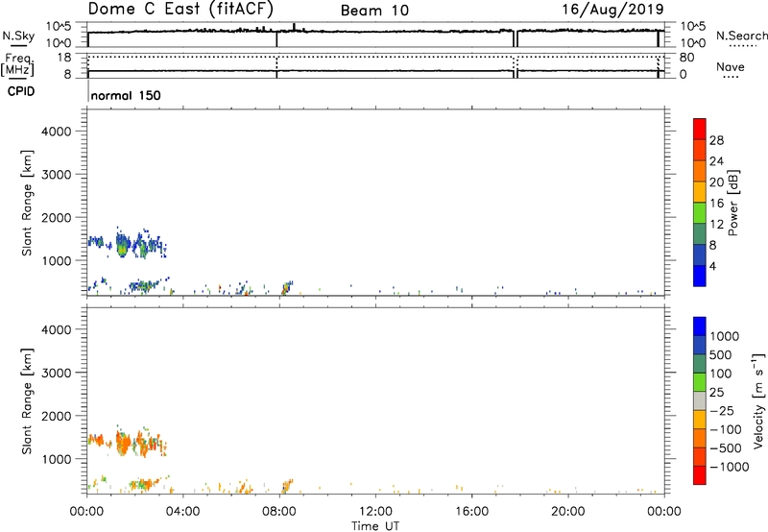Click the blue bottom segment of power colorbar
The height and width of the screenshot is (532, 768).
pyautogui.click(x=700, y=276)
